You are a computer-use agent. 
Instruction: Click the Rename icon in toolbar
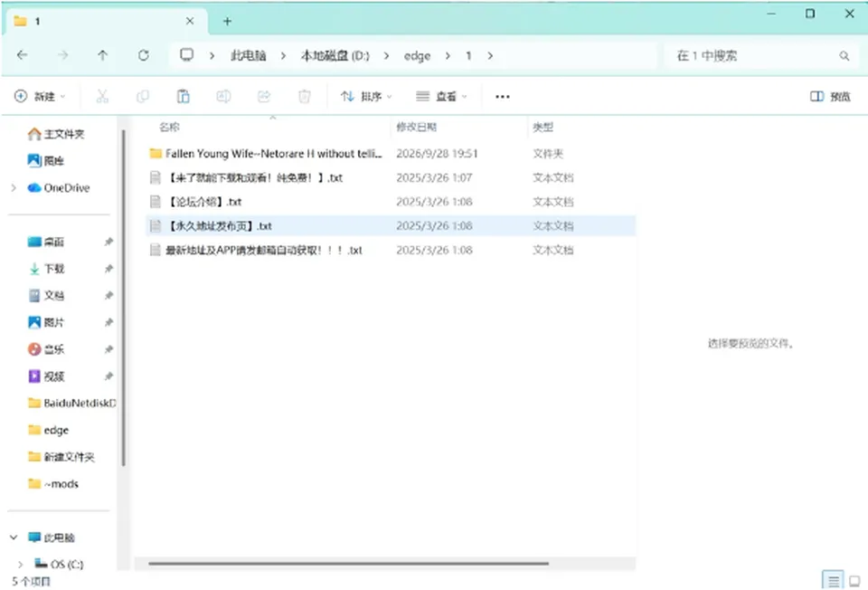click(223, 97)
